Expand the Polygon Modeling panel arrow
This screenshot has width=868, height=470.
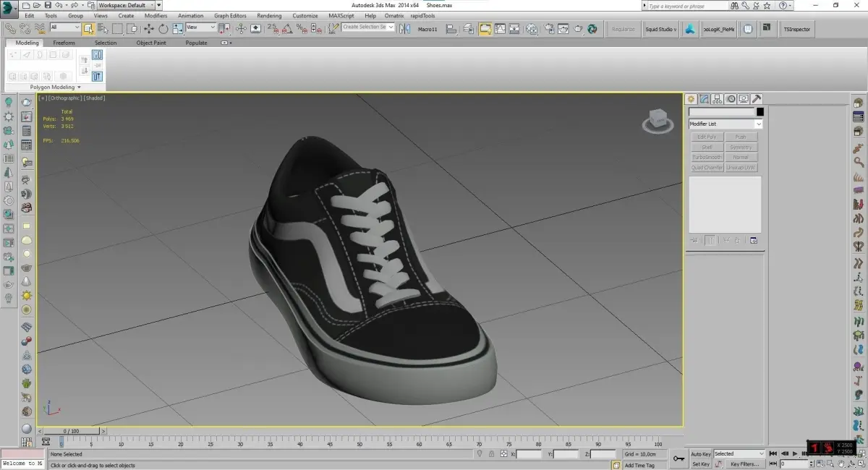click(79, 87)
